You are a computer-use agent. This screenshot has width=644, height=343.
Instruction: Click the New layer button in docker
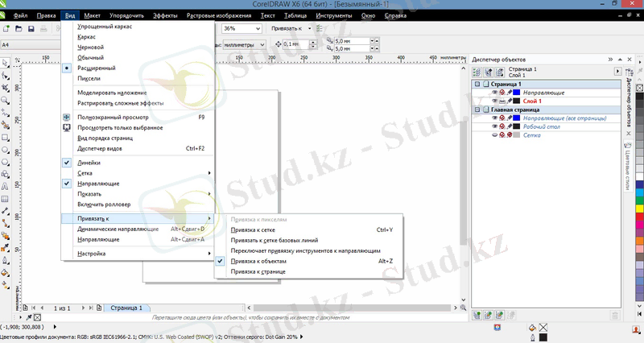pos(477,314)
